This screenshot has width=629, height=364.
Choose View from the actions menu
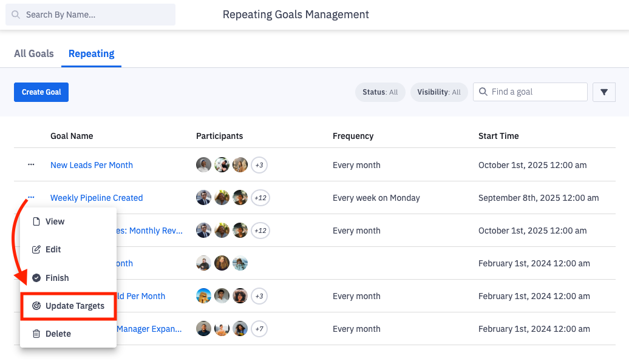[55, 221]
